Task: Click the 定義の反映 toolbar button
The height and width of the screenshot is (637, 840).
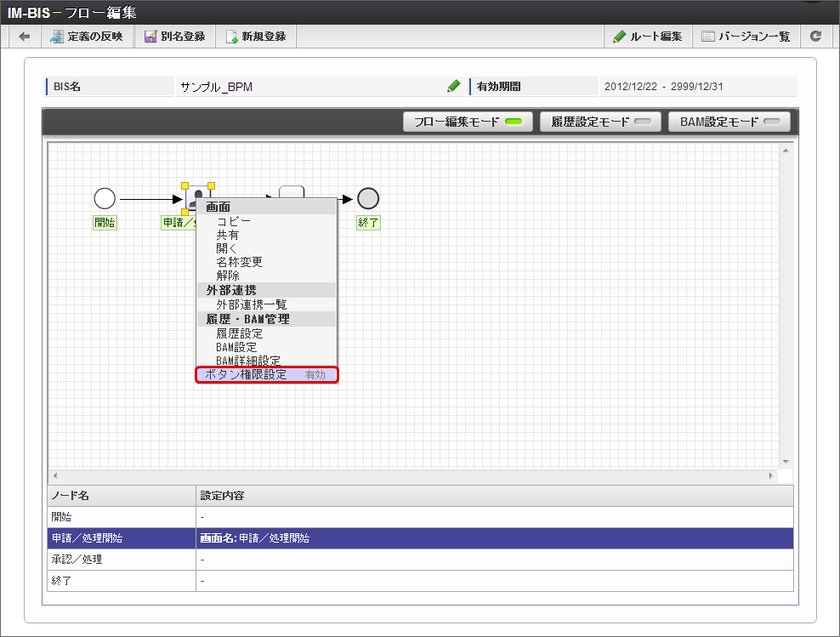Action: pos(86,37)
